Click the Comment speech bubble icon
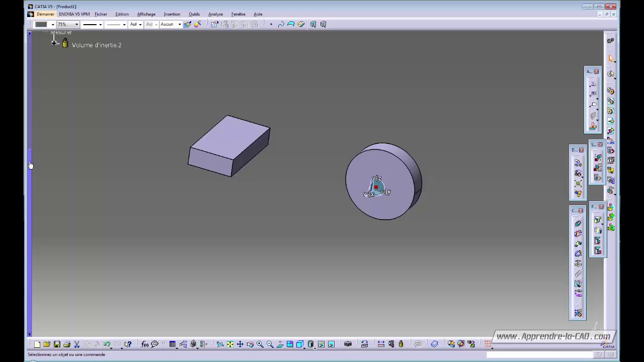The image size is (644, 362). click(x=155, y=344)
